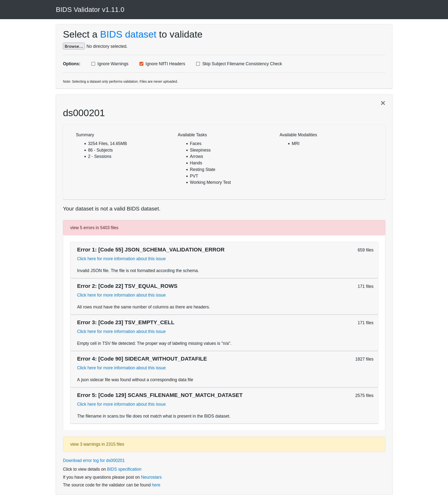Download error log for ds000201
The height and width of the screenshot is (500, 448).
94,460
